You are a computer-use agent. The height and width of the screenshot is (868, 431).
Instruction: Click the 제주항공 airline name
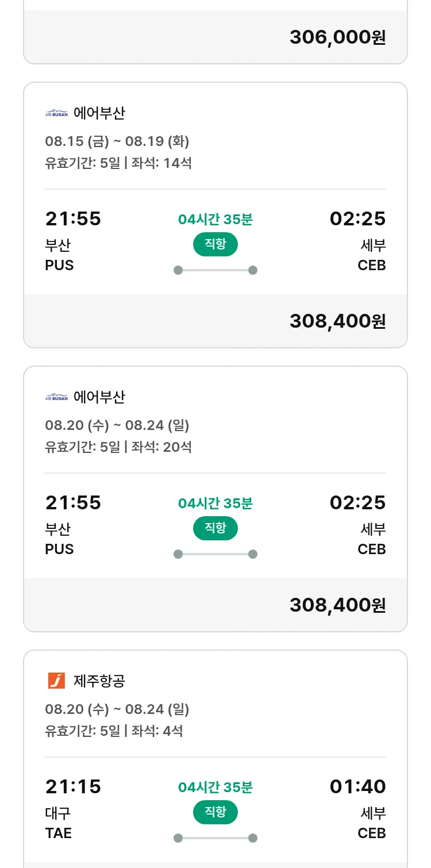click(99, 681)
